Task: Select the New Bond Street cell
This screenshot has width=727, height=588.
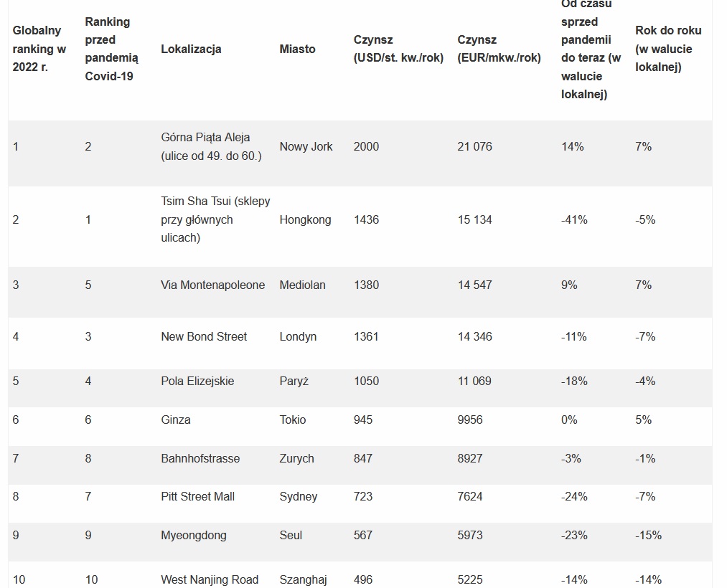Action: [204, 336]
